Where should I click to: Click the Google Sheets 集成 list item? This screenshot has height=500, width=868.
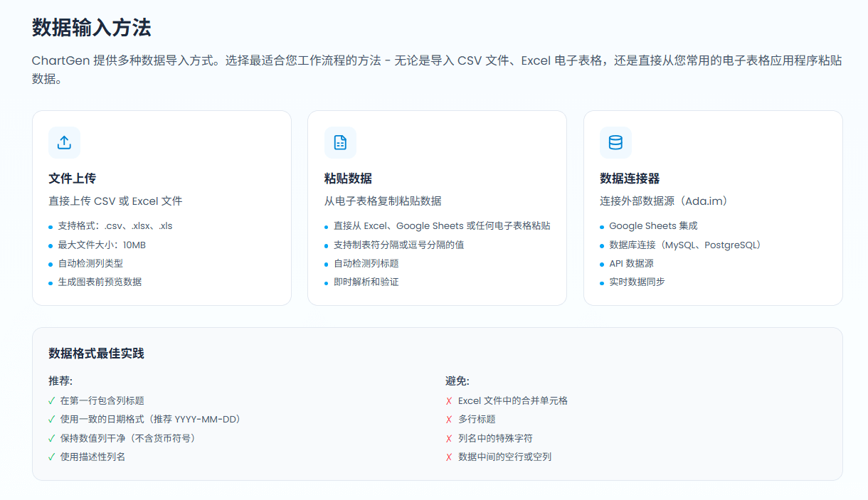point(652,225)
